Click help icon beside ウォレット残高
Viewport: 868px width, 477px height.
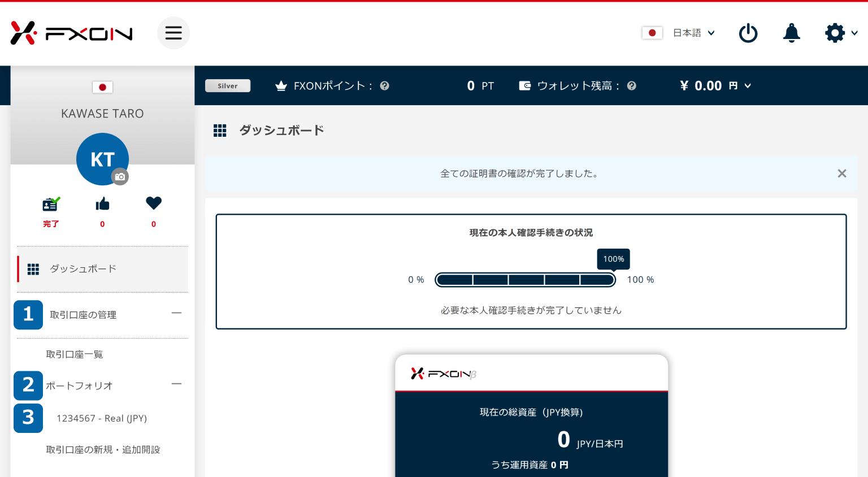(631, 86)
